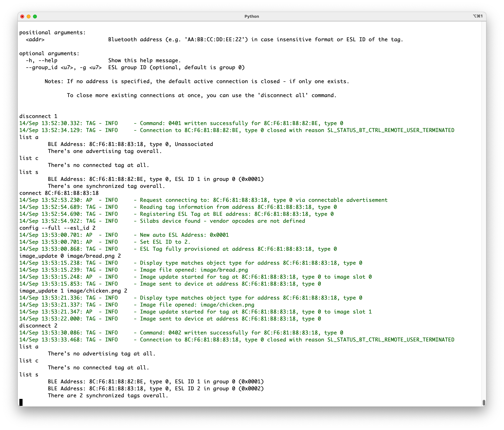Click the 'disconnect all' notes line

[x=202, y=95]
